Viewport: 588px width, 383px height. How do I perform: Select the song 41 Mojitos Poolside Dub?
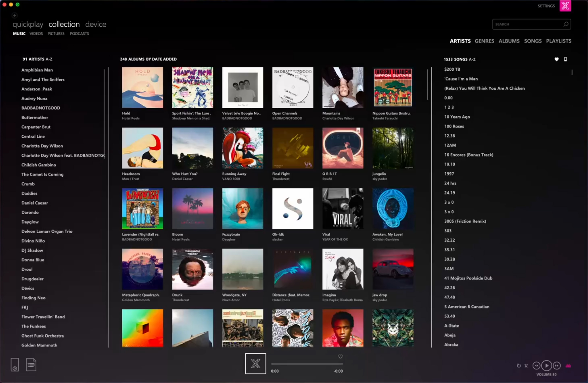pos(468,278)
